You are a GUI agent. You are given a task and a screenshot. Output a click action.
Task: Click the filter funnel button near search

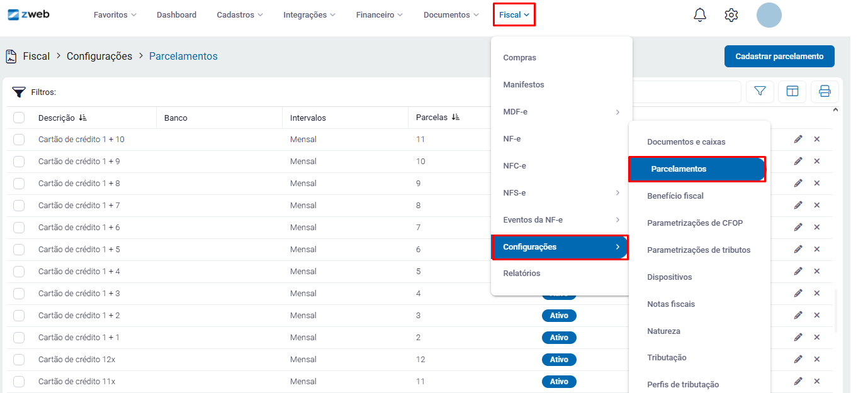pyautogui.click(x=760, y=92)
